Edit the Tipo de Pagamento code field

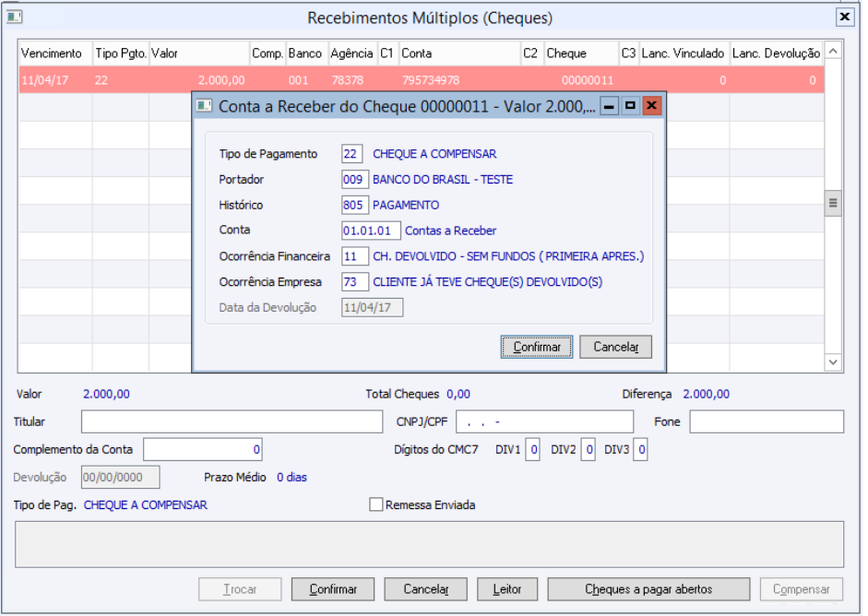(351, 154)
